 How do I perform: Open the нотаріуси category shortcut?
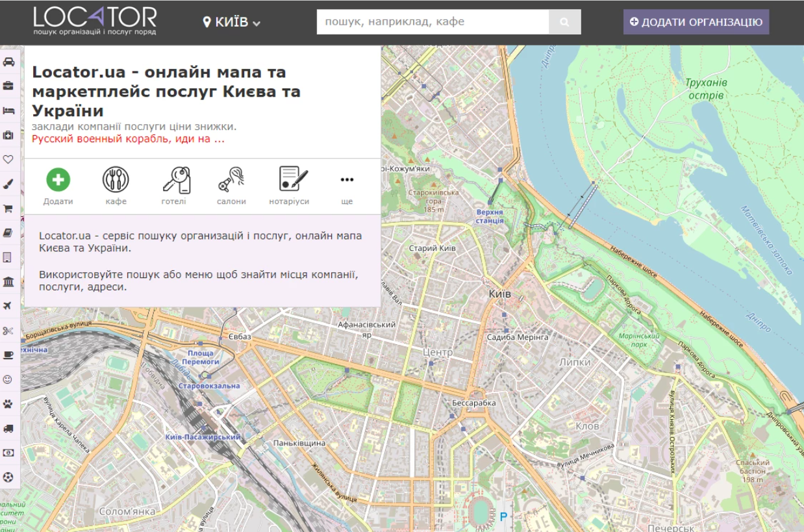tap(289, 186)
